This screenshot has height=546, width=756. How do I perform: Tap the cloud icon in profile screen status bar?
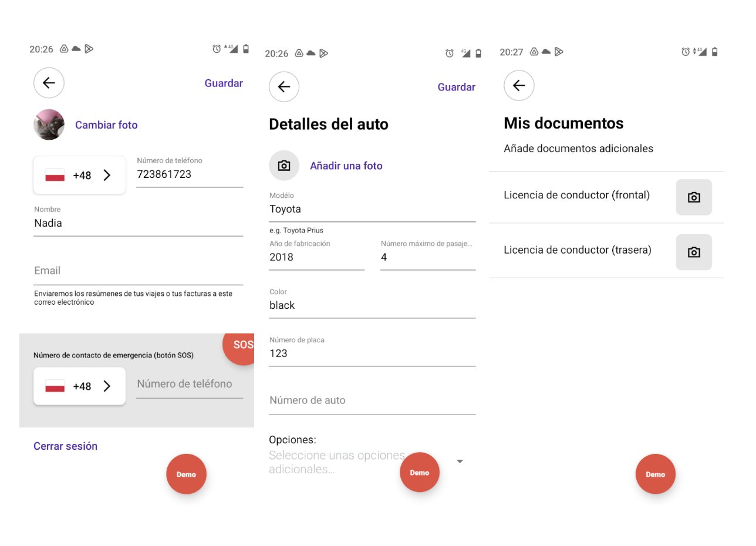(76, 49)
